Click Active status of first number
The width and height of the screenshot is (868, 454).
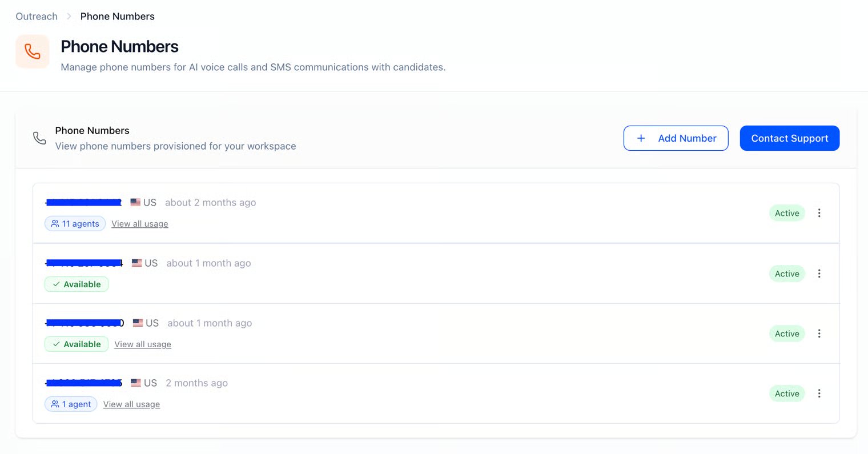click(x=787, y=213)
